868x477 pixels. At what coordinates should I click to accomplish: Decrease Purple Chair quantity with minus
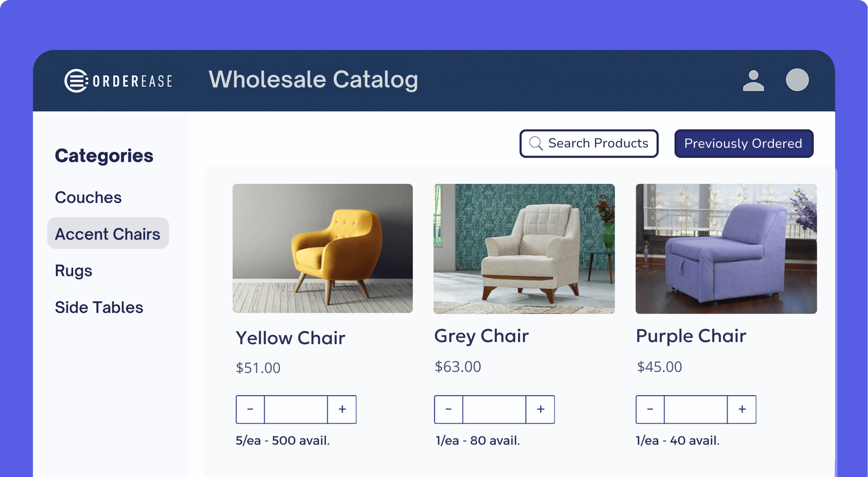tap(650, 409)
